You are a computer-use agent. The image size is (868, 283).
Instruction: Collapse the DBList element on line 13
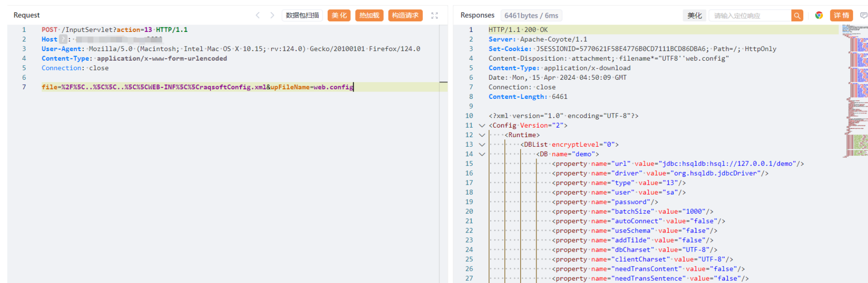point(482,144)
